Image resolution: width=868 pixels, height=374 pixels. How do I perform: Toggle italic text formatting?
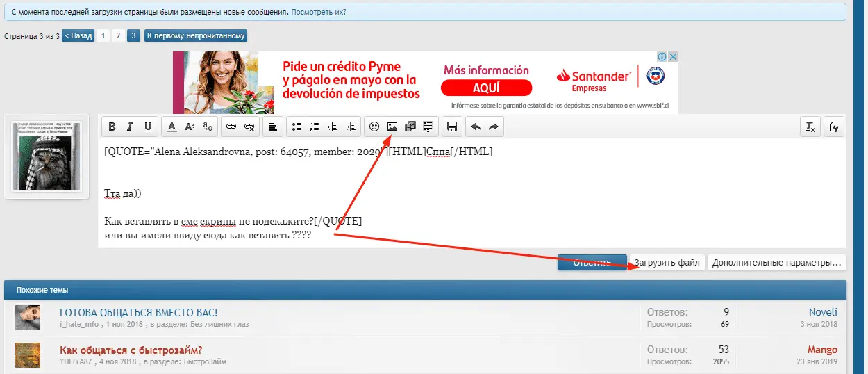129,127
